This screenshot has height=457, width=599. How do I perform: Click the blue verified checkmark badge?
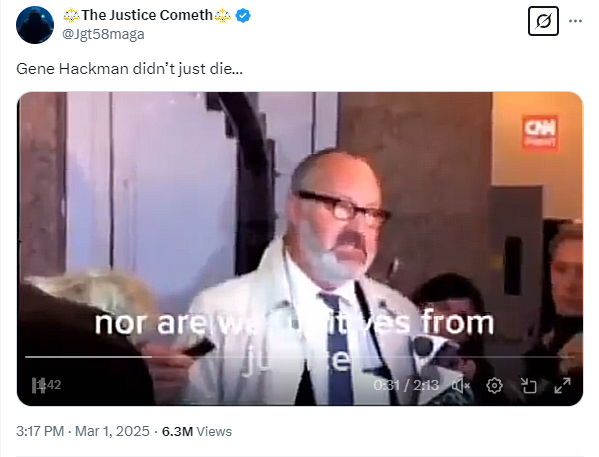(x=243, y=16)
